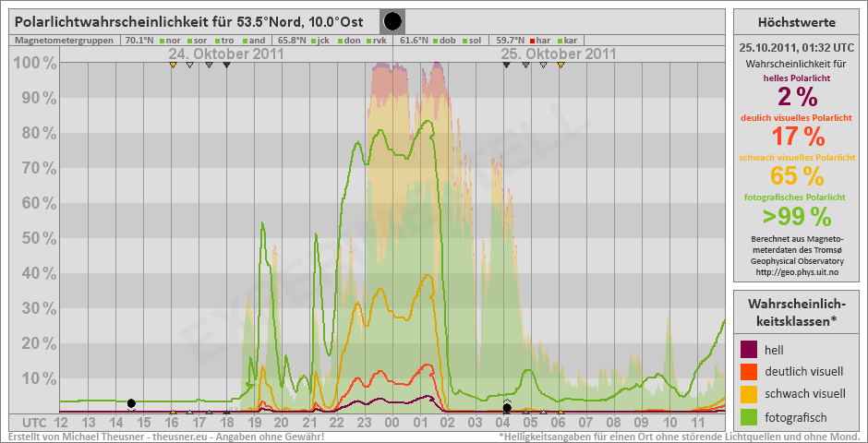Click the orange triangle marker at 06 UTC top
Viewport: 868px width, 443px height.
pyautogui.click(x=561, y=65)
